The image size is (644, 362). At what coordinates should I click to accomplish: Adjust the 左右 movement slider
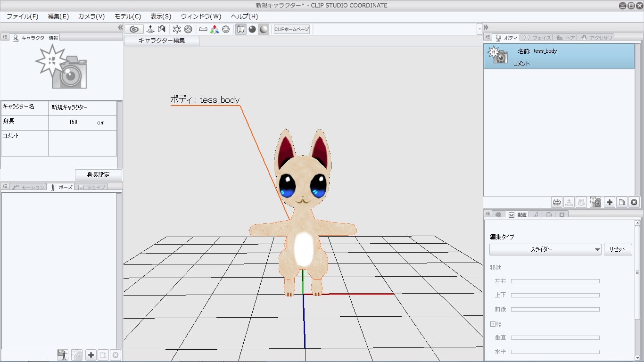coord(555,281)
